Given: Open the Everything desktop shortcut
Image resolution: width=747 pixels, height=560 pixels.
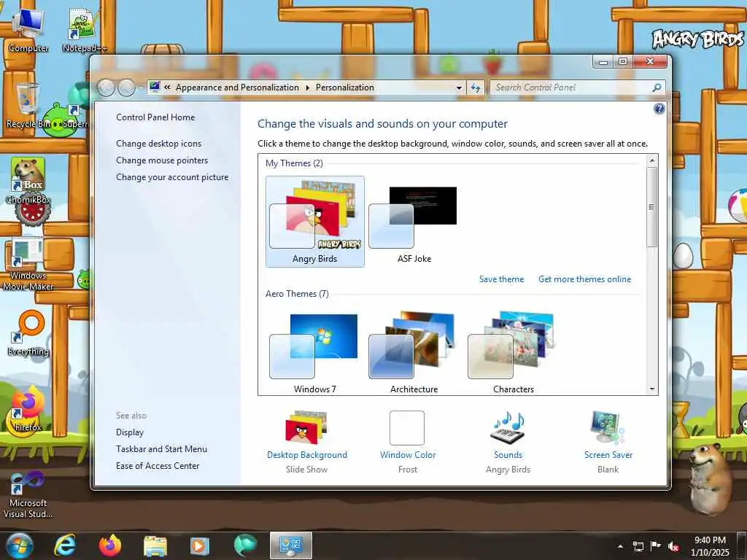Looking at the screenshot, I should pos(28,333).
